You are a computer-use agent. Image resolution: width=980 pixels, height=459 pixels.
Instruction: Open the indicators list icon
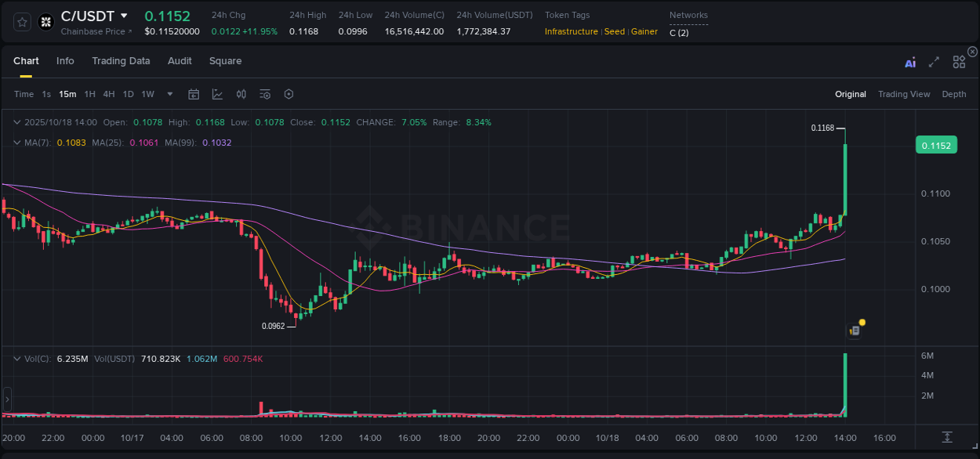pyautogui.click(x=264, y=94)
